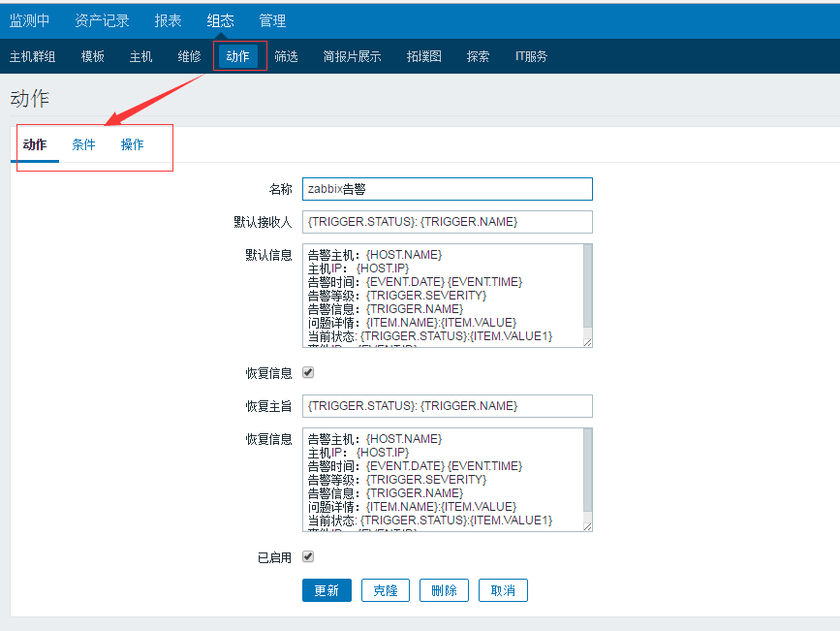The width and height of the screenshot is (840, 631).
Task: Switch to the 动作 form tab
Action: pos(35,144)
